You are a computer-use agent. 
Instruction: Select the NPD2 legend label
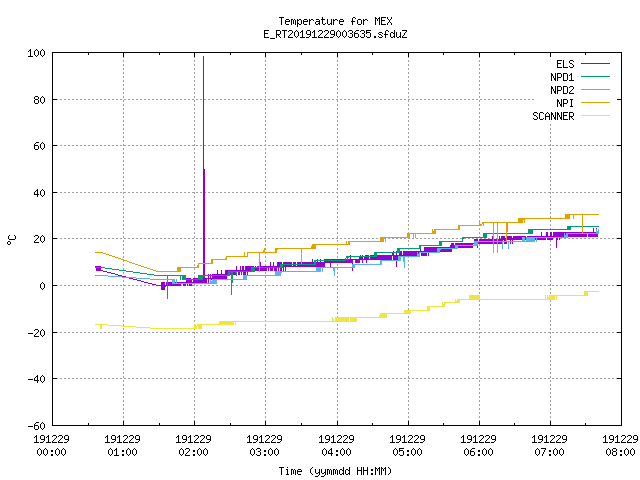[x=562, y=90]
